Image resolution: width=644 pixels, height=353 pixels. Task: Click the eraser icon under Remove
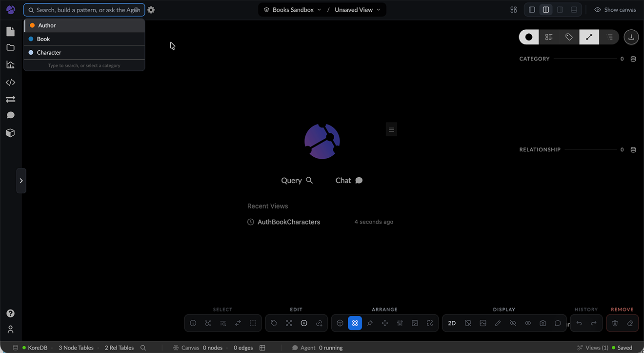click(x=630, y=323)
